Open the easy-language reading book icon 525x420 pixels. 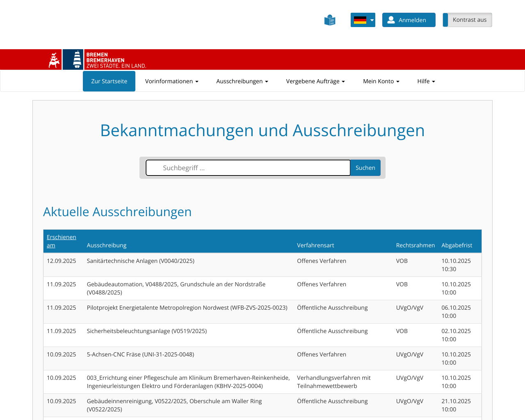pos(330,20)
